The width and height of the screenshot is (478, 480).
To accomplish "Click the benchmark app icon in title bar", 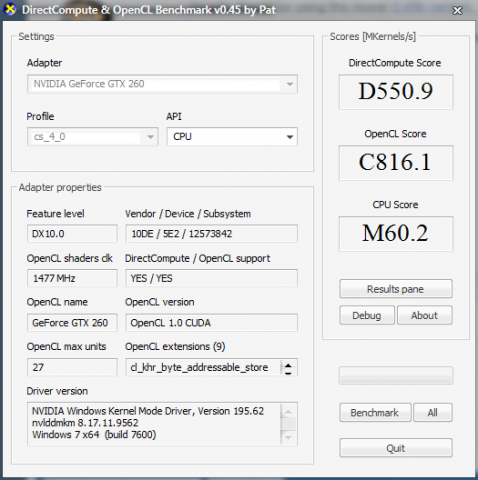I will (10, 9).
